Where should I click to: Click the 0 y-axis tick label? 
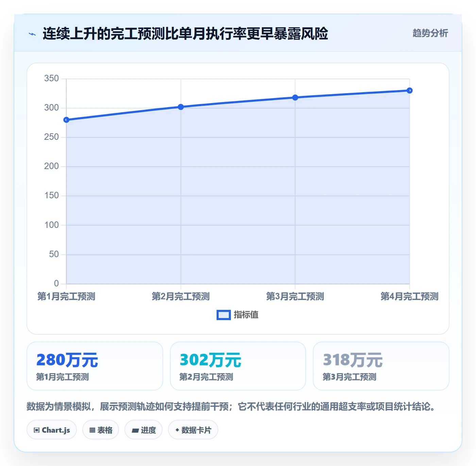(x=56, y=284)
